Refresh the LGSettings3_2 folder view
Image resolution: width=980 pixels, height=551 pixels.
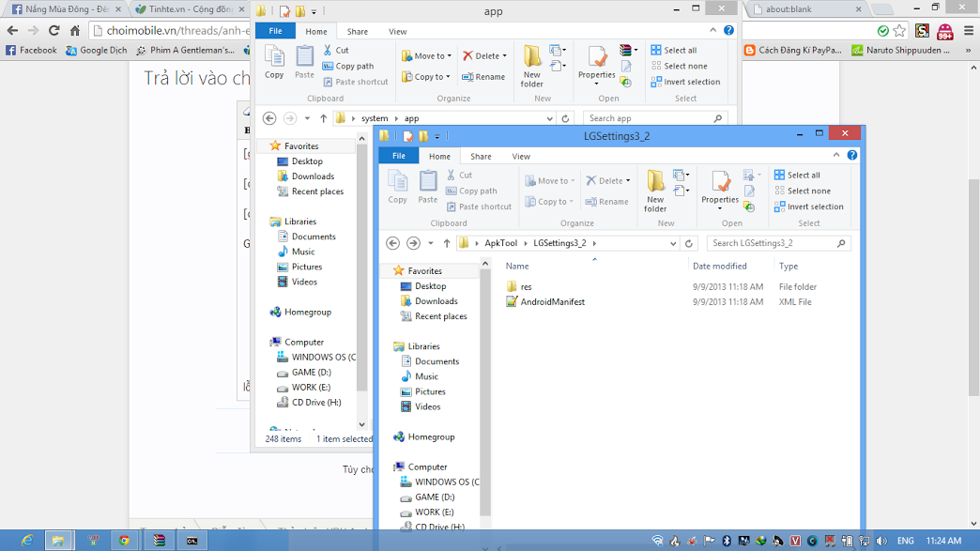[689, 243]
